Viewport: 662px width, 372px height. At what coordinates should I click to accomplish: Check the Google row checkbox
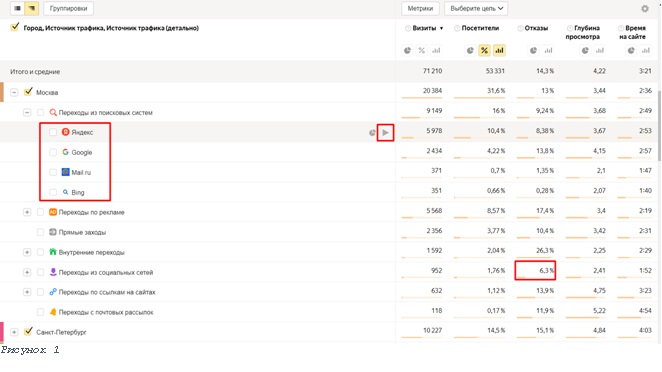[53, 152]
